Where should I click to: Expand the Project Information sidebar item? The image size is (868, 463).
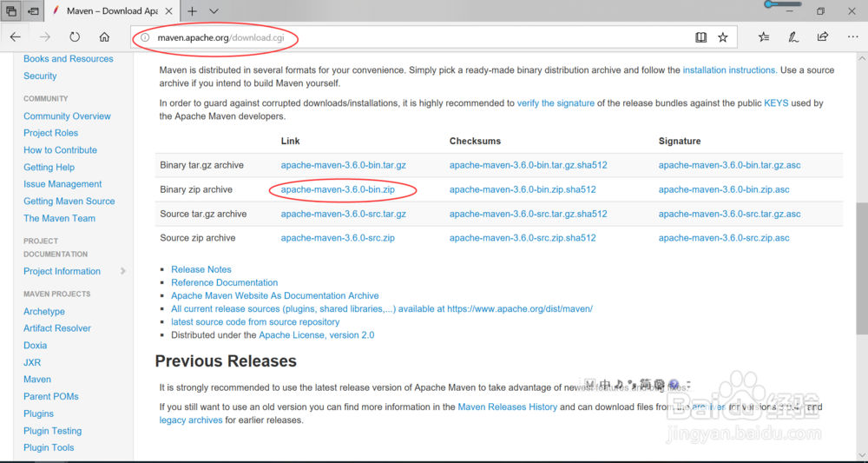tap(123, 271)
